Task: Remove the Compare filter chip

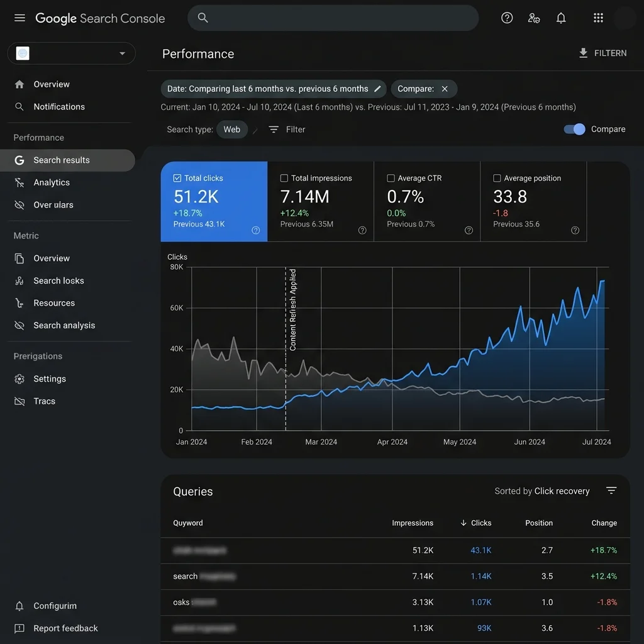Action: [x=445, y=89]
